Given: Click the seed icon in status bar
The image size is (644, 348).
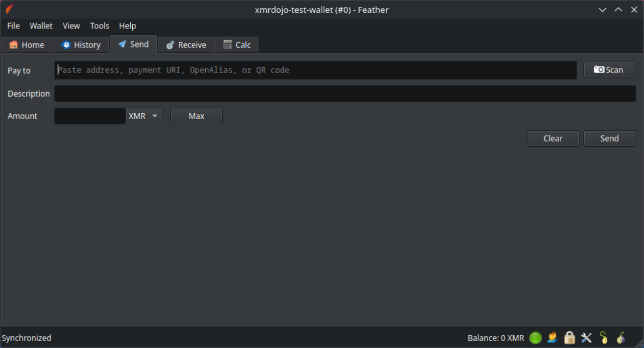Looking at the screenshot, I should (604, 338).
